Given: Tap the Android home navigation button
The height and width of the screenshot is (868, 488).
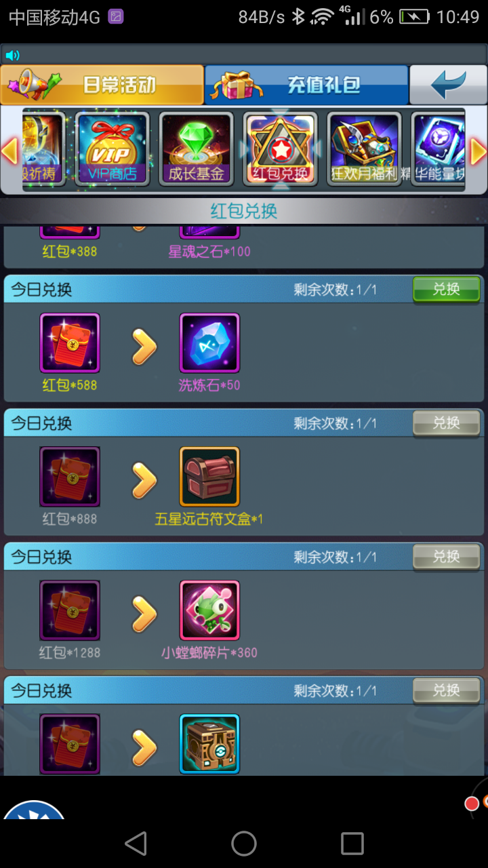Looking at the screenshot, I should [x=244, y=844].
